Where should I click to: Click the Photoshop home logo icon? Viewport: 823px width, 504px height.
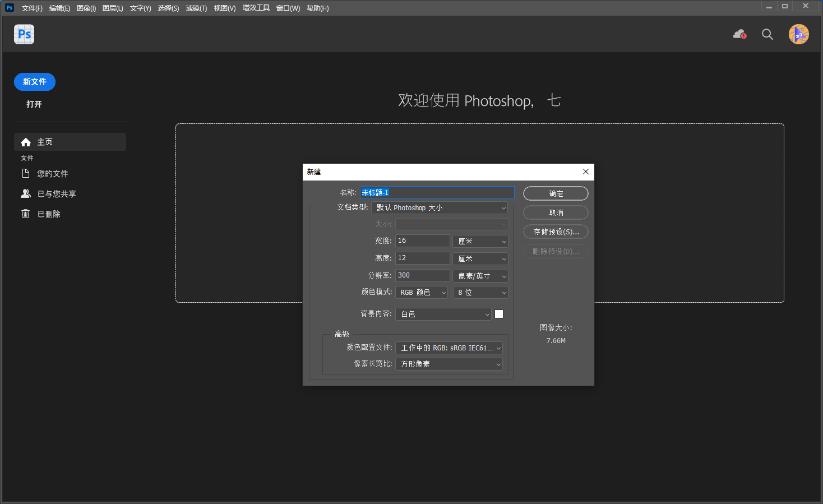pyautogui.click(x=24, y=34)
